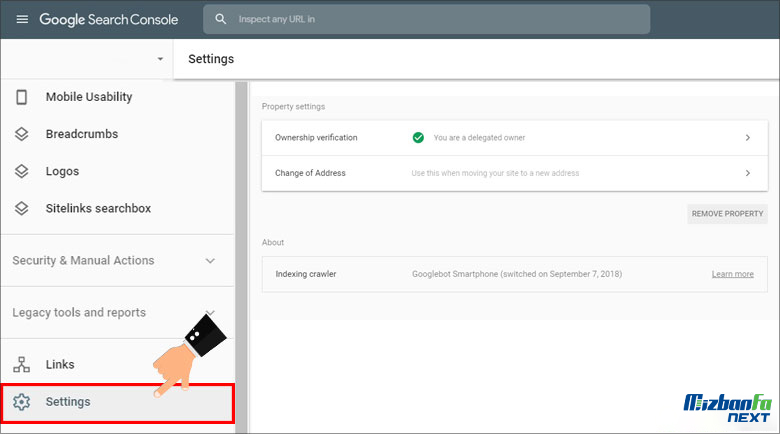Click the green ownership verified checkmark
The image size is (780, 434).
click(x=418, y=138)
